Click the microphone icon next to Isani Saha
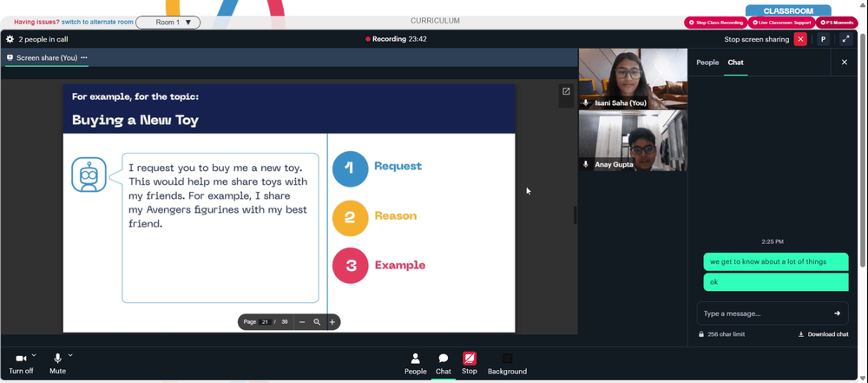868x383 pixels. tap(586, 103)
